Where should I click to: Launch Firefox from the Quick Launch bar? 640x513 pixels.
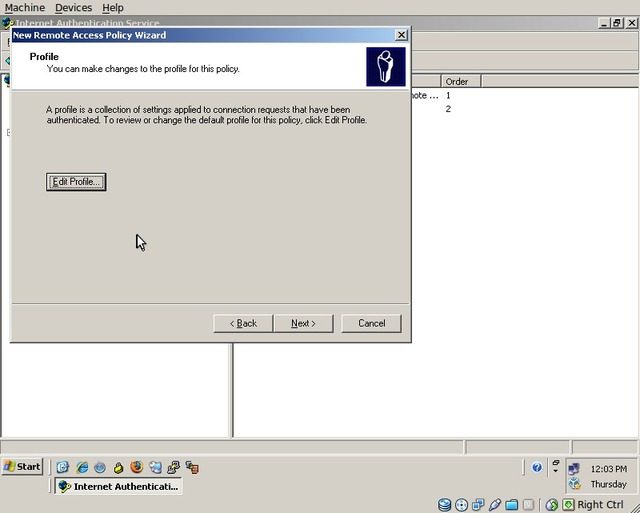pyautogui.click(x=136, y=467)
